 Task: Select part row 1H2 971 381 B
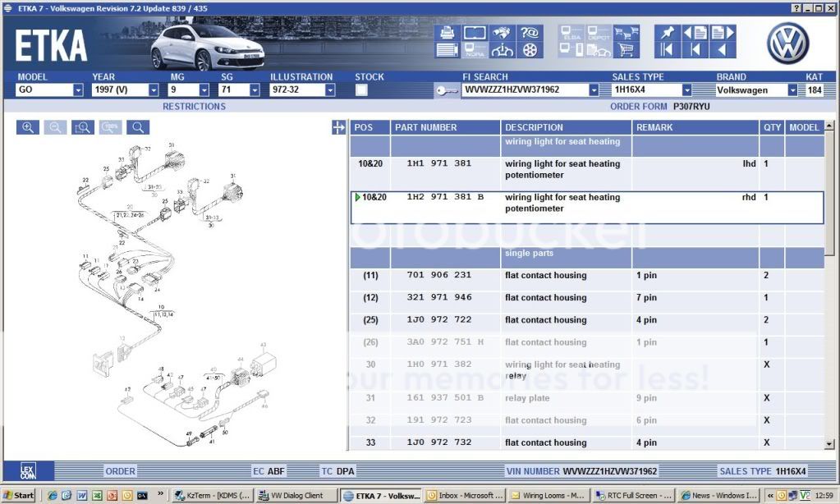click(587, 208)
